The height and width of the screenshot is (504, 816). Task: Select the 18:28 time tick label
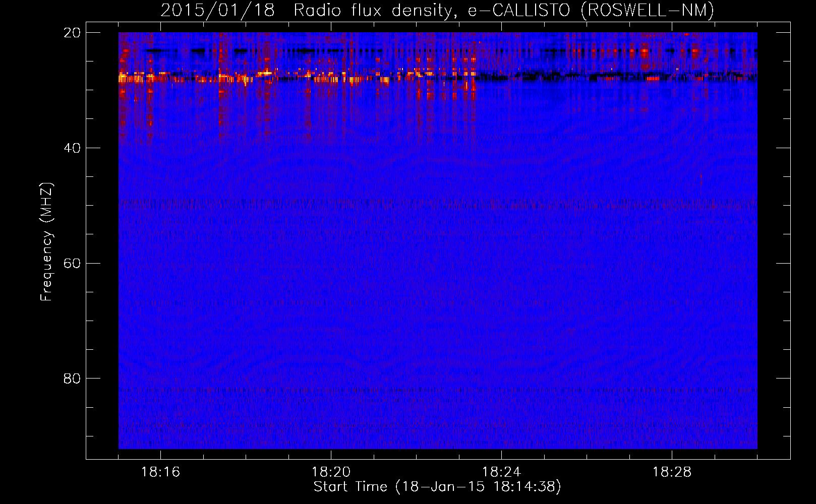pos(672,472)
